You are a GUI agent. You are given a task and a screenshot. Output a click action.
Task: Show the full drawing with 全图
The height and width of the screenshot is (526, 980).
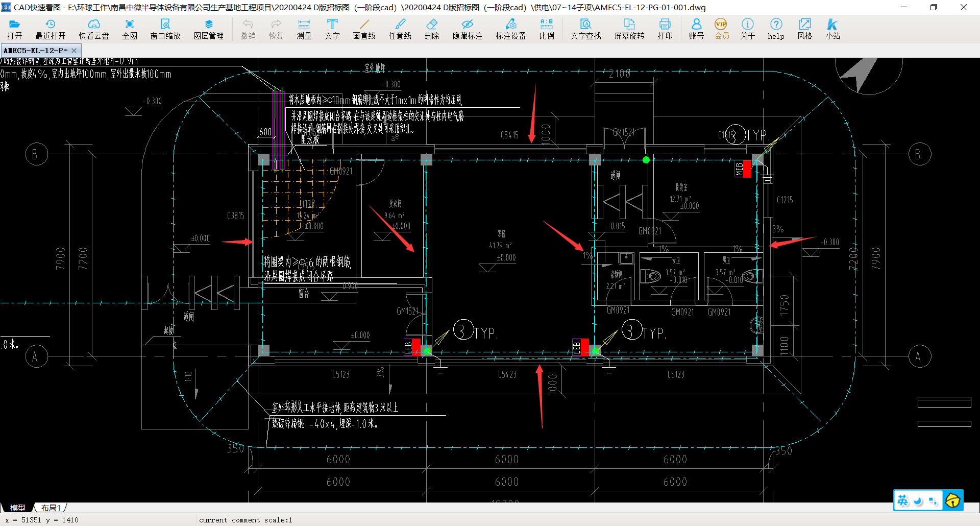(130, 29)
